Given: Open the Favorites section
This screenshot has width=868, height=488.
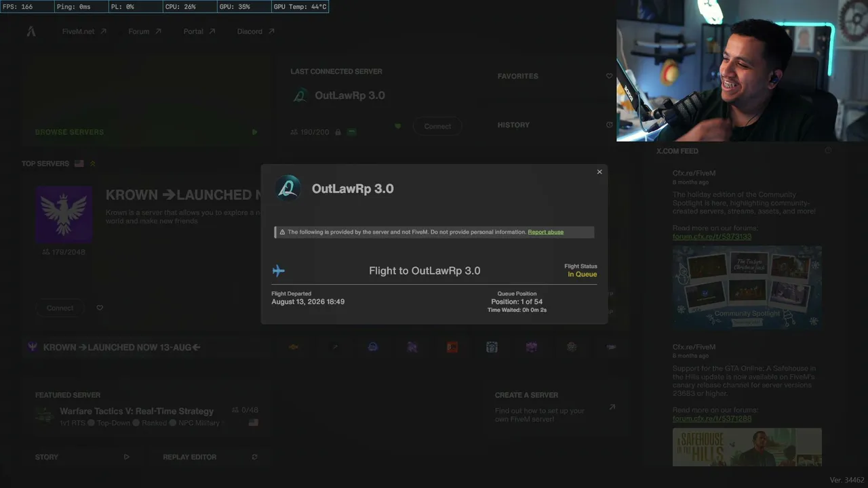Looking at the screenshot, I should point(518,77).
